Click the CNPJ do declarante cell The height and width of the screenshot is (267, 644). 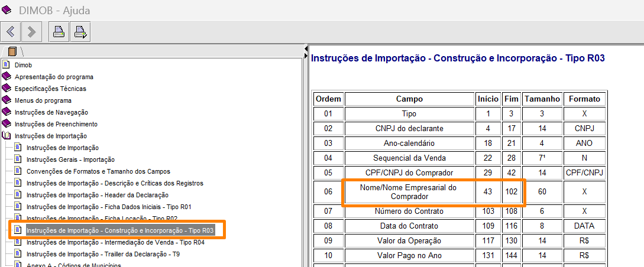[x=409, y=128]
